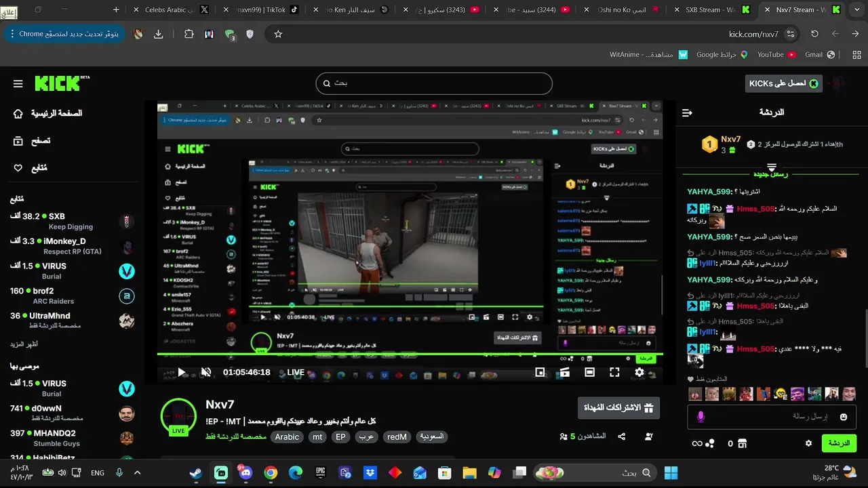Select the EP tag
The width and height of the screenshot is (868, 488).
340,437
